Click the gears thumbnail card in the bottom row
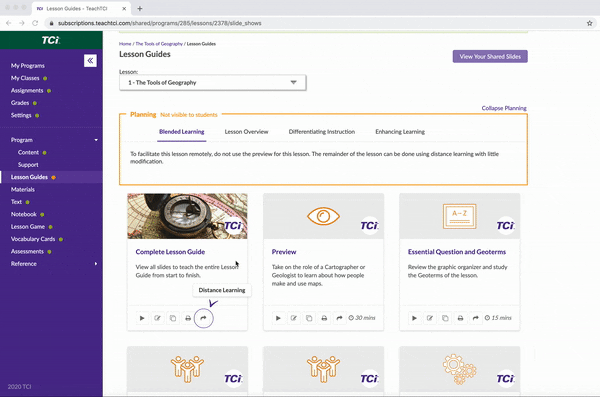Viewport: 600px width, 397px height. tap(460, 369)
